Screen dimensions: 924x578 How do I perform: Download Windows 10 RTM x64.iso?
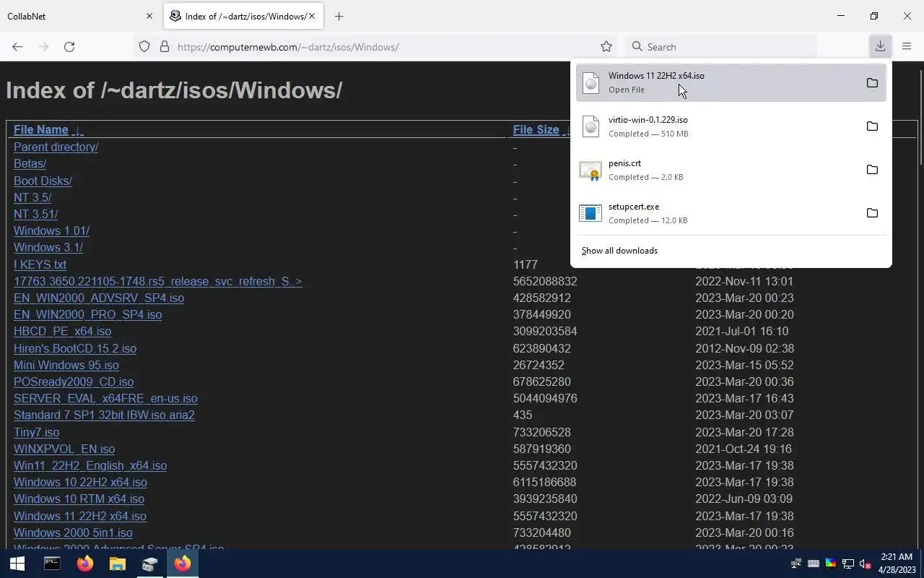click(79, 499)
